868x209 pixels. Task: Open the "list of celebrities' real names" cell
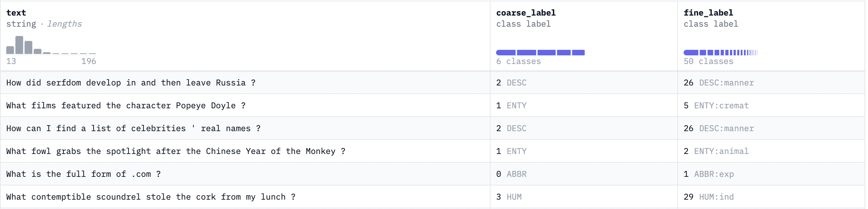[133, 128]
